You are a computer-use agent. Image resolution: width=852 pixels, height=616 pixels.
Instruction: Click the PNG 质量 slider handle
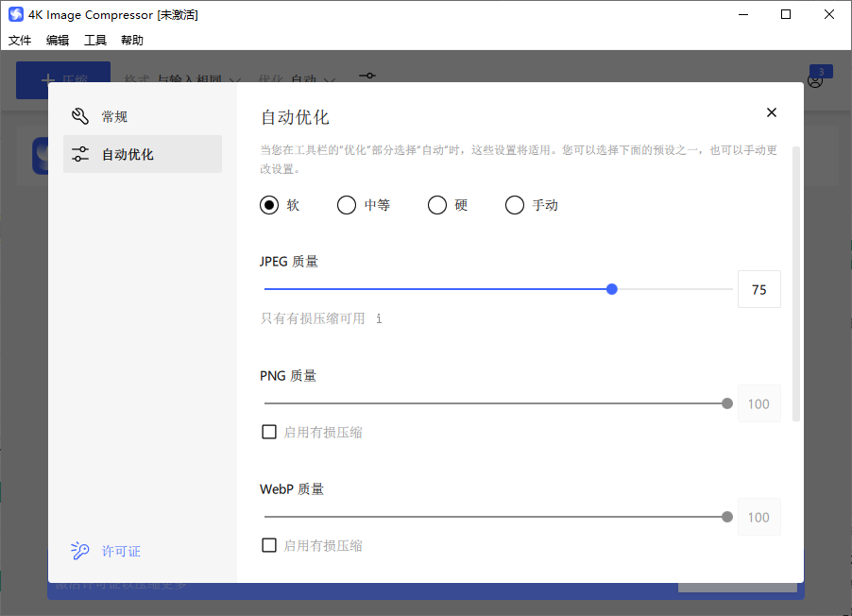pos(727,403)
